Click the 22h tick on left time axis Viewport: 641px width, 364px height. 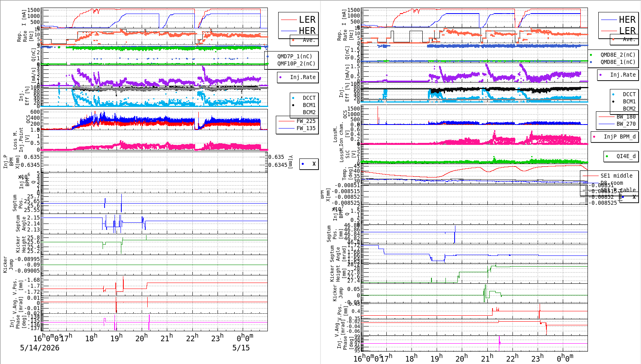tap(192, 338)
